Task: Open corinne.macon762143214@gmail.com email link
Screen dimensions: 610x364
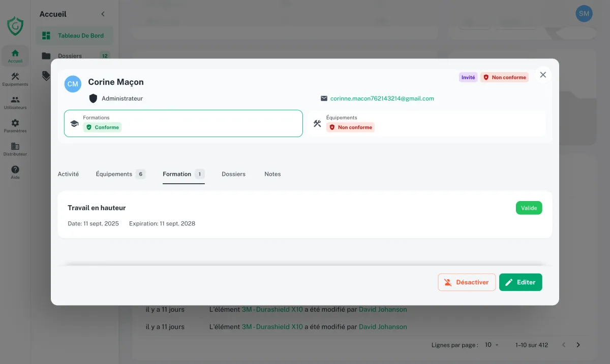Action: coord(382,98)
